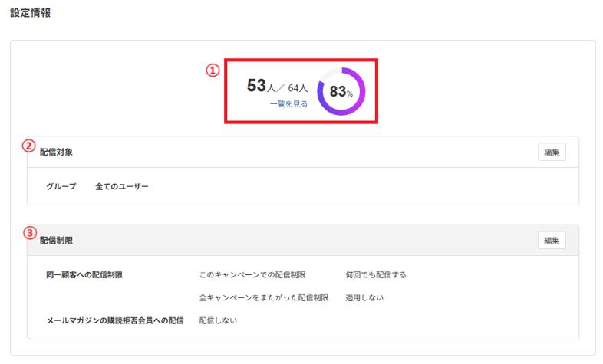This screenshot has height=364, width=603.
Task: Click the 64人 total count
Action: pyautogui.click(x=298, y=88)
